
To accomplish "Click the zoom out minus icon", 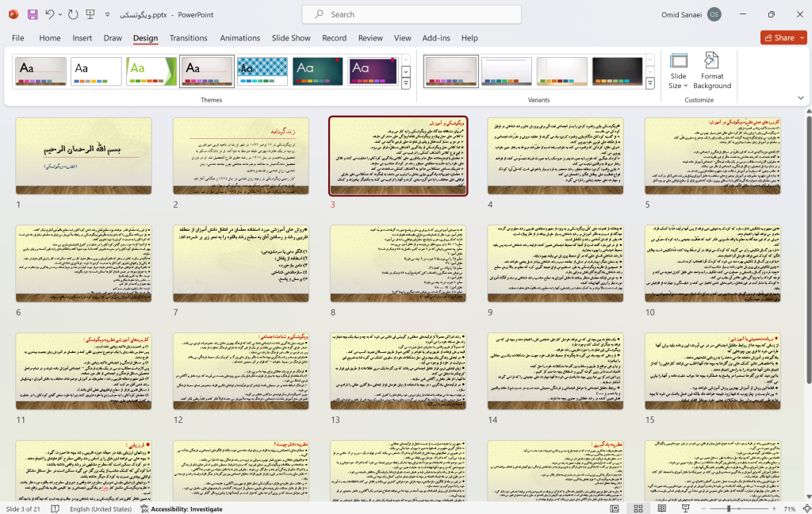I will 703,508.
